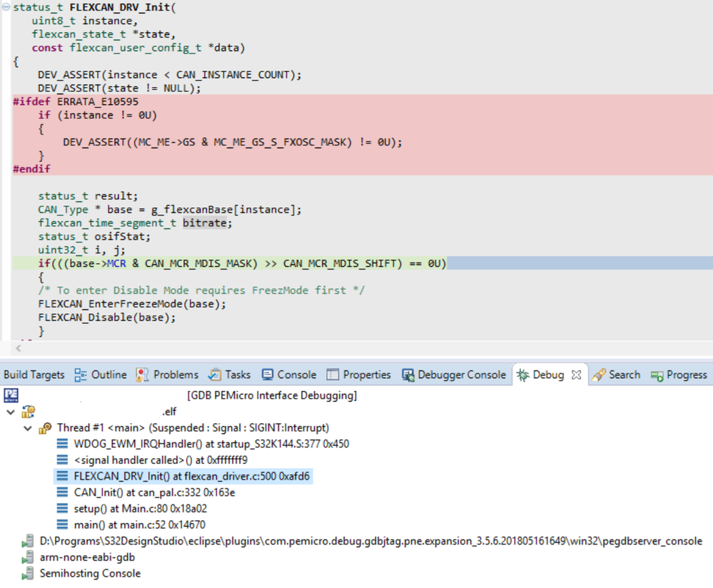
Task: Click the MCR field in the code
Action: click(116, 263)
